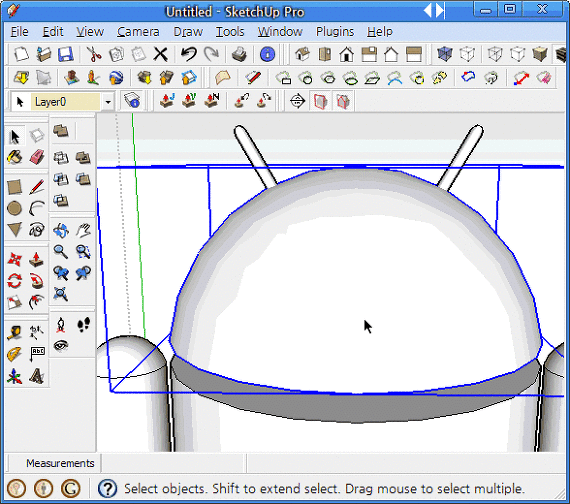Open the help question mark in status bar
The image size is (570, 504).
coord(107,489)
